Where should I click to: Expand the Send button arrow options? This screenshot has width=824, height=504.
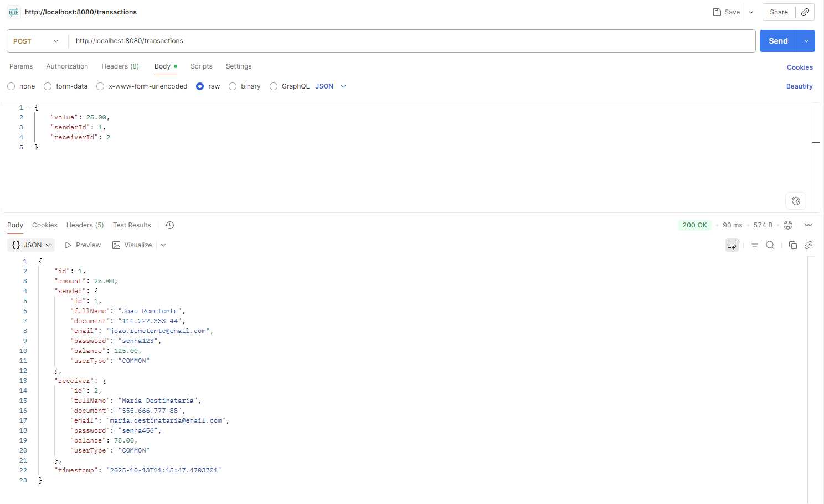tap(806, 41)
